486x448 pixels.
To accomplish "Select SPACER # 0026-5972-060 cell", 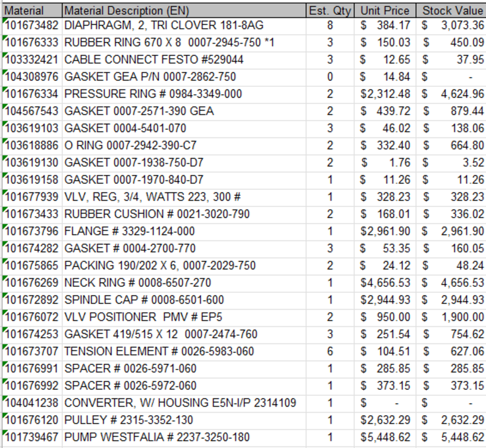I will (184, 387).
